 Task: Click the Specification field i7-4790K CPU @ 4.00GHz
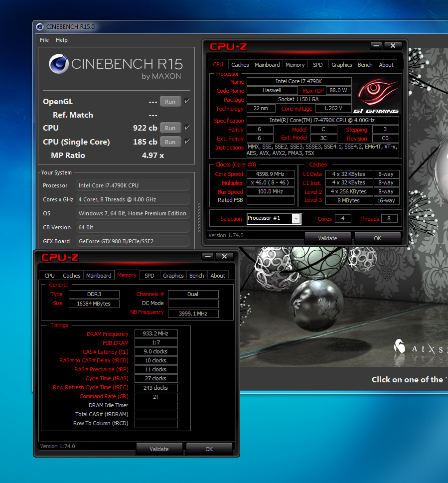pyautogui.click(x=323, y=120)
